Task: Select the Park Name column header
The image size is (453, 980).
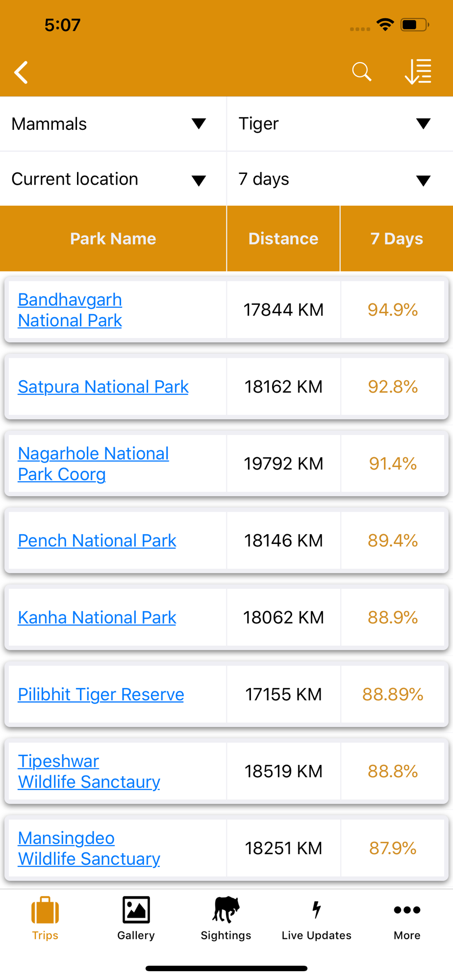Action: click(x=113, y=239)
